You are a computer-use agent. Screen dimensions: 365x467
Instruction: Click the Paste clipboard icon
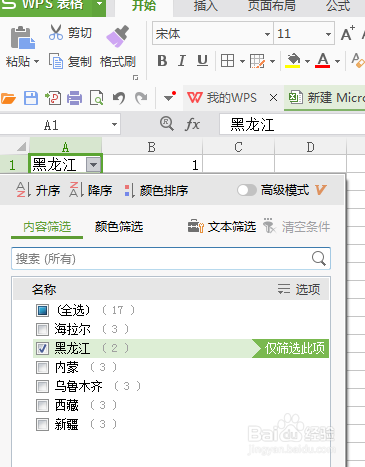pyautogui.click(x=23, y=38)
